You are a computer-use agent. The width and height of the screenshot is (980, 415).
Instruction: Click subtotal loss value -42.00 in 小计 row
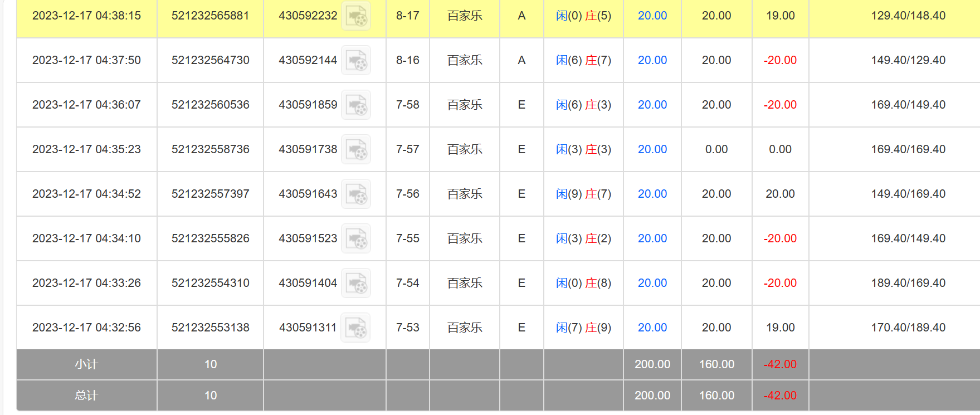[780, 364]
